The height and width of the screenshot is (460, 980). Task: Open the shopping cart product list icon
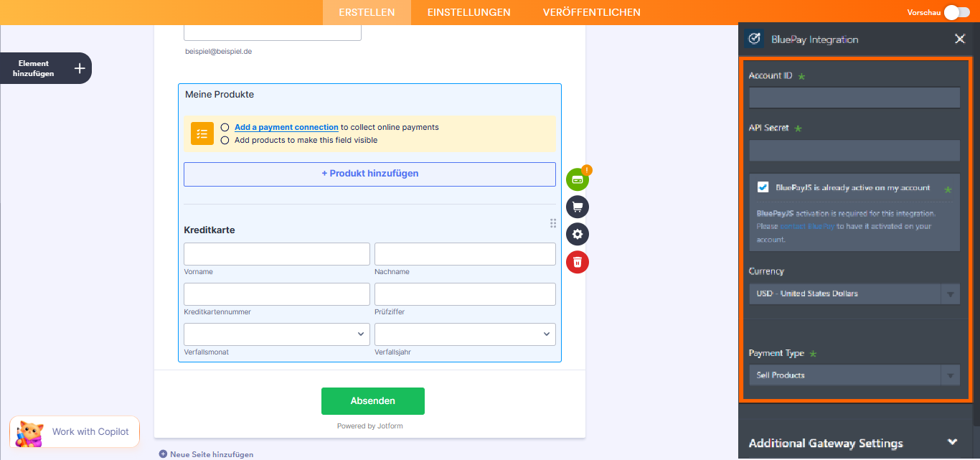tap(577, 207)
